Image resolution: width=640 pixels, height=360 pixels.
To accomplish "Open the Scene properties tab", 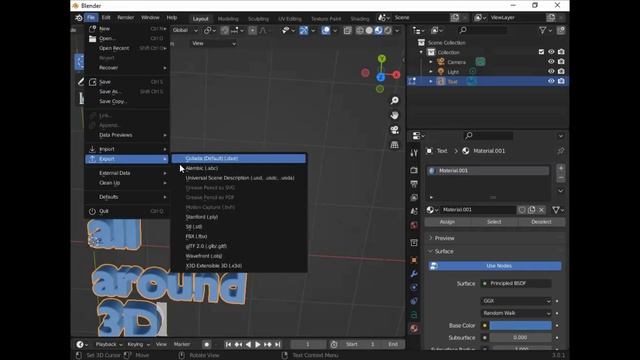I will click(x=414, y=211).
